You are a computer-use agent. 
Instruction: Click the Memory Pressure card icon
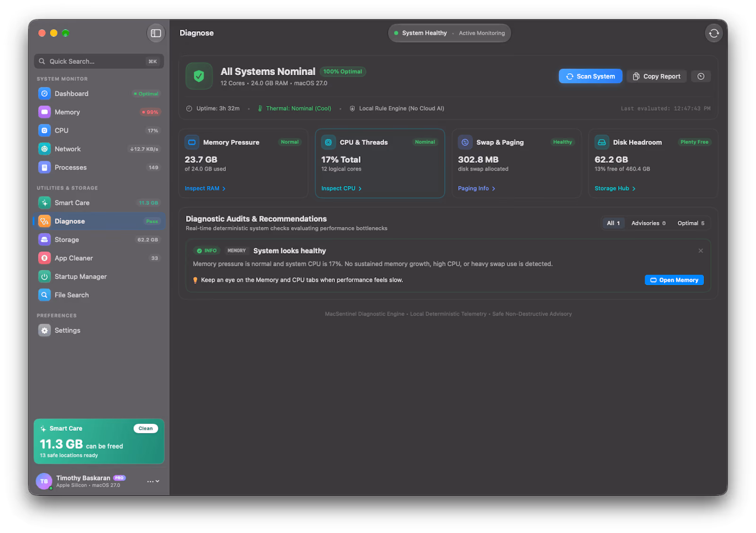point(192,142)
